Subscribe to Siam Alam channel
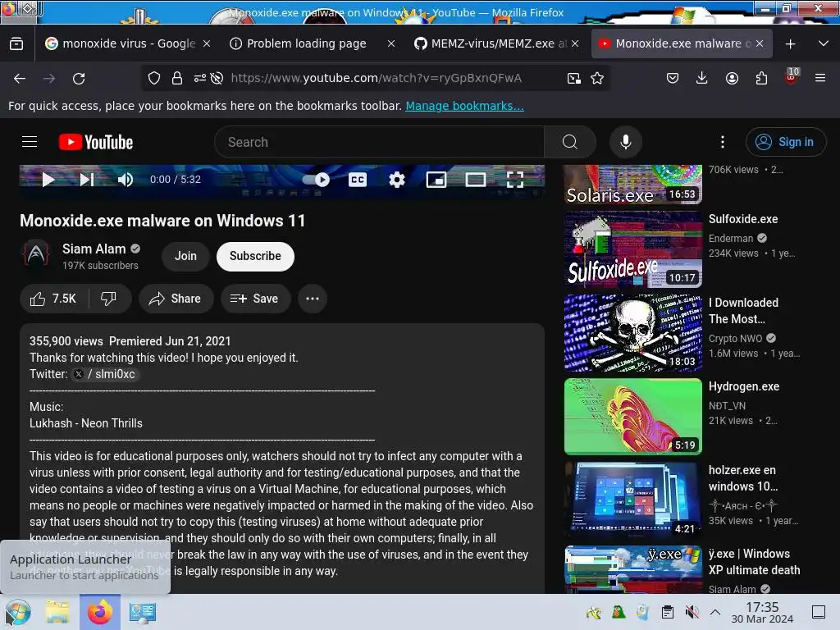The height and width of the screenshot is (630, 840). click(x=256, y=256)
